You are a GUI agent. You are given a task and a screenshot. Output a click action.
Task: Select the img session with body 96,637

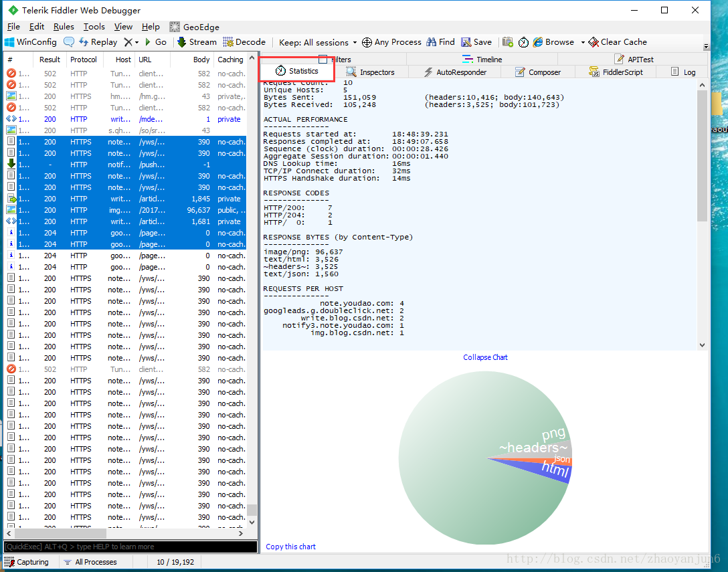pos(125,210)
